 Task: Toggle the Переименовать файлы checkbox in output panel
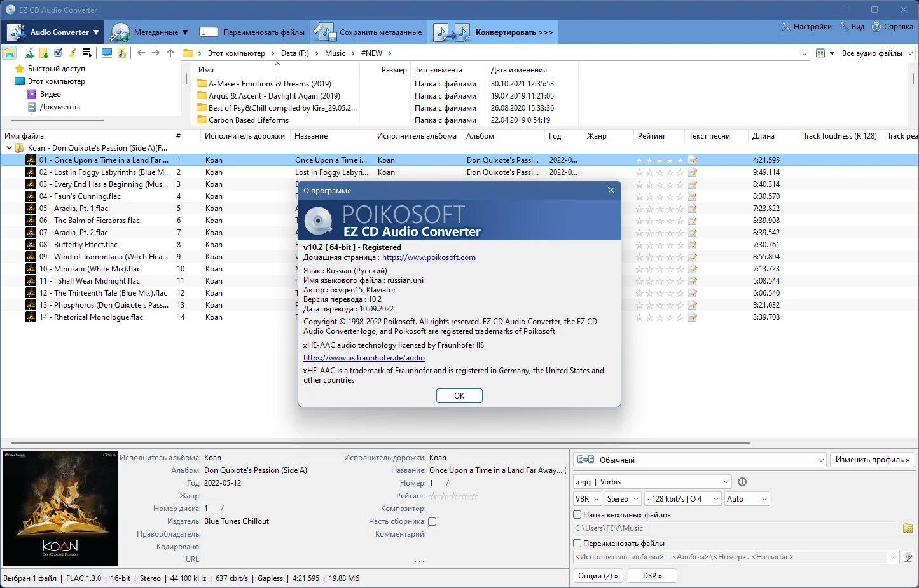click(577, 544)
